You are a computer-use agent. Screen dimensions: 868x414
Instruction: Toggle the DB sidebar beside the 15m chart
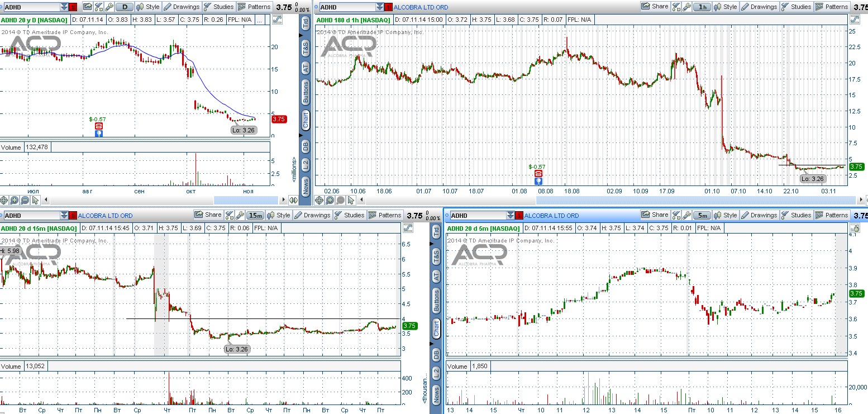point(436,354)
